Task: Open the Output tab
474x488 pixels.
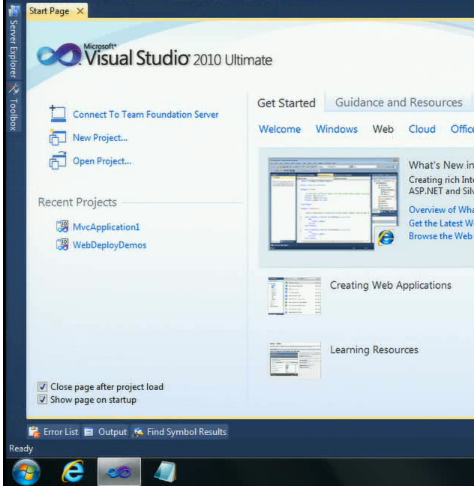Action: click(106, 432)
